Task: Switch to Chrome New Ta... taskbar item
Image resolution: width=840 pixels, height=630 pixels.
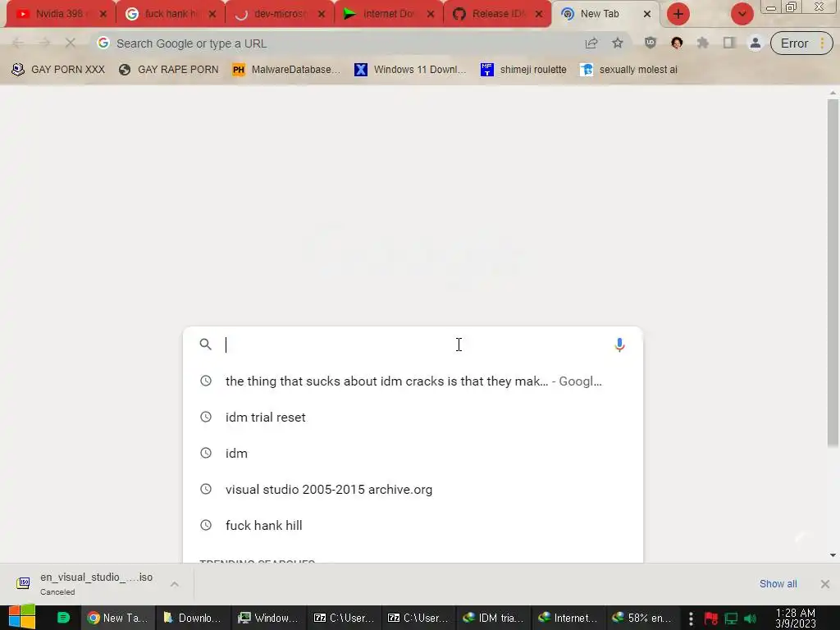Action: pos(118,618)
